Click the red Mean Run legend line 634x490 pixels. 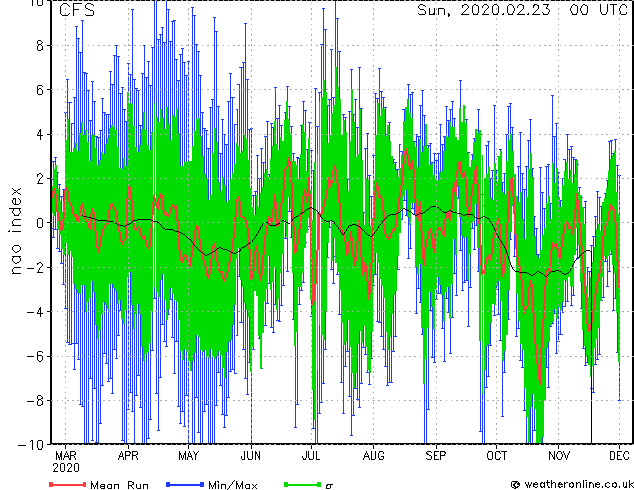pyautogui.click(x=68, y=484)
